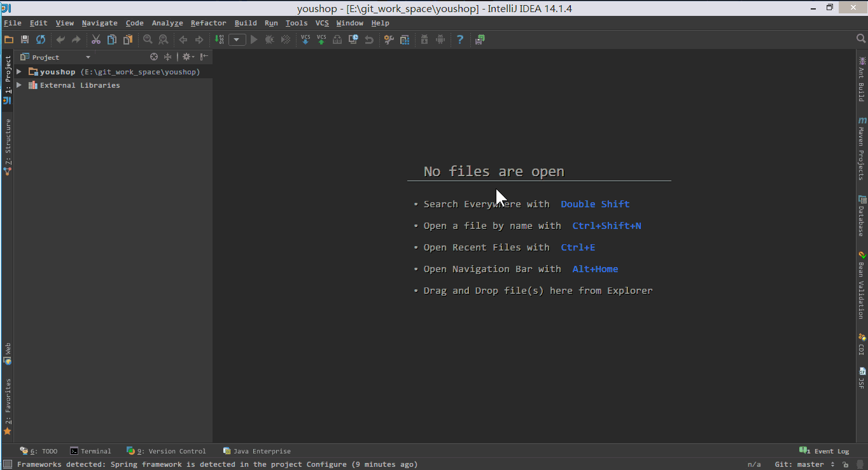
Task: Click the VCS Update Project icon
Action: click(305, 39)
